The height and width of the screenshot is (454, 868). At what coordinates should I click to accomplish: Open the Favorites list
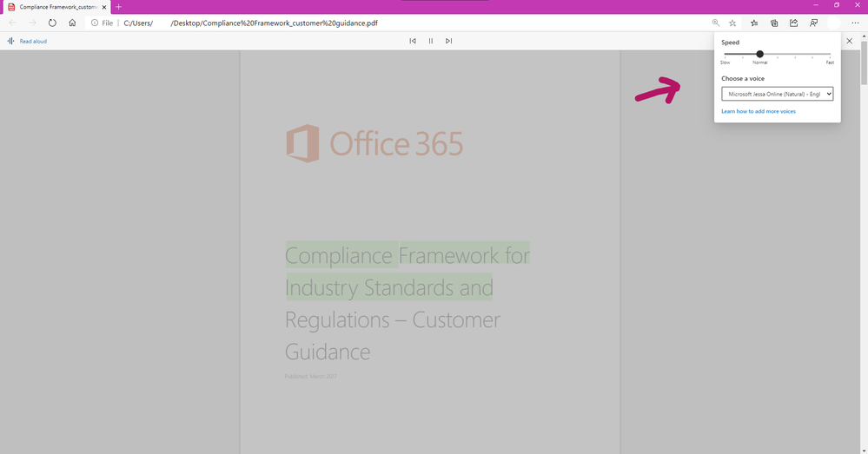(x=754, y=23)
